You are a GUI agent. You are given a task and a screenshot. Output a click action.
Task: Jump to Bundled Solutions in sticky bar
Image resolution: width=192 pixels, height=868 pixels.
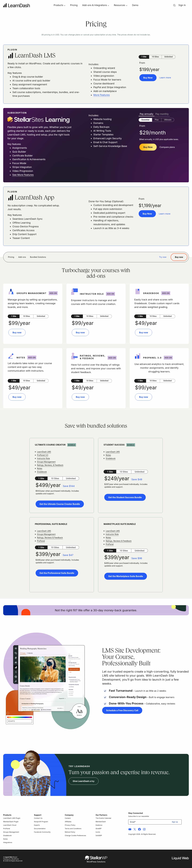pos(38,257)
